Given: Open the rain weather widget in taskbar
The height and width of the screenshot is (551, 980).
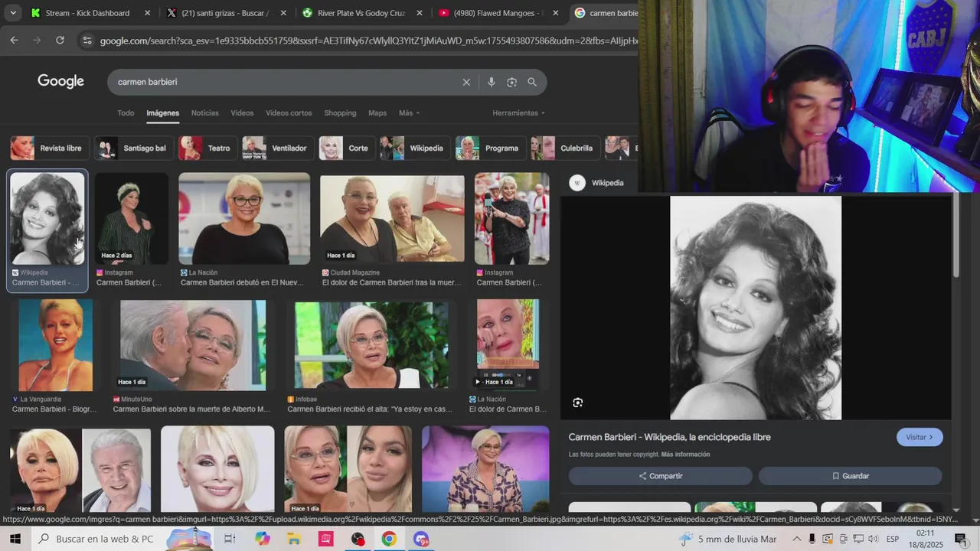Looking at the screenshot, I should coord(727,539).
